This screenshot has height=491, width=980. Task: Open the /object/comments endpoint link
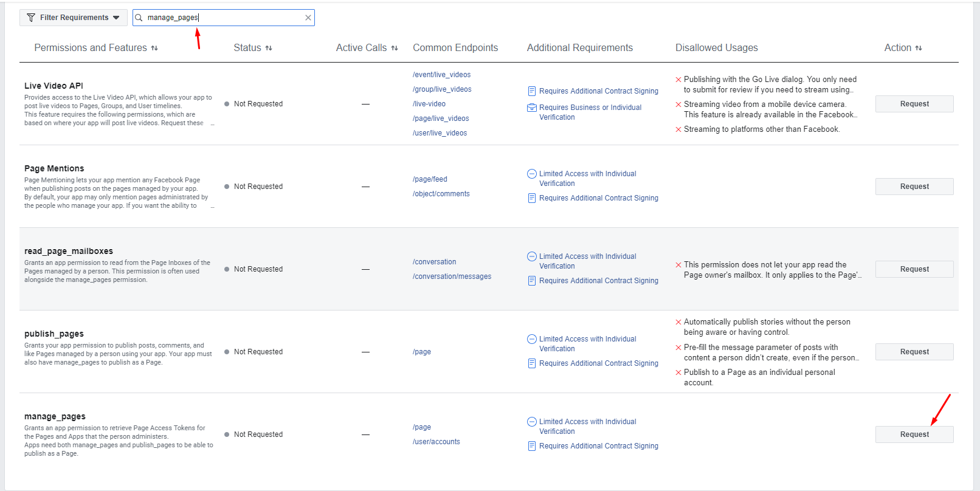441,194
